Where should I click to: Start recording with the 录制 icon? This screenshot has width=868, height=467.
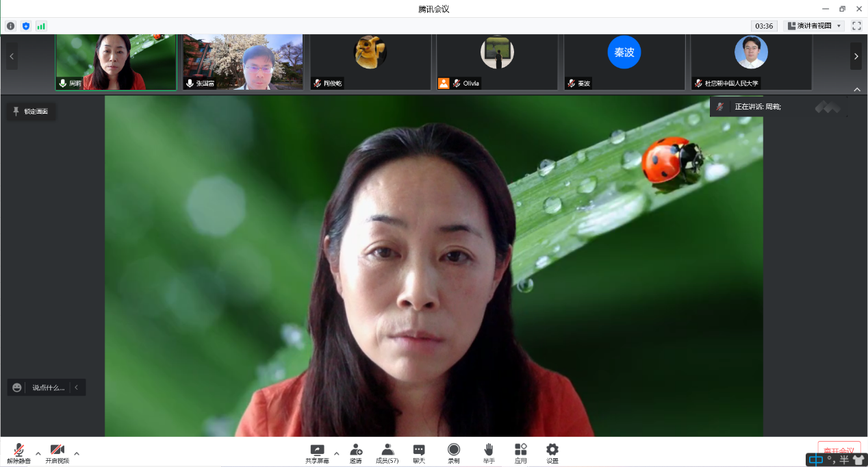[454, 453]
